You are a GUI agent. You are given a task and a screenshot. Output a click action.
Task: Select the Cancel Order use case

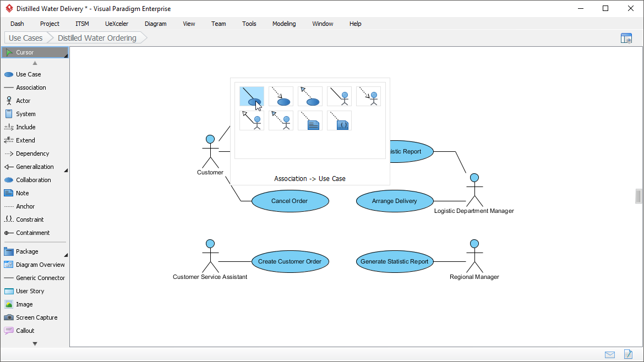point(290,201)
